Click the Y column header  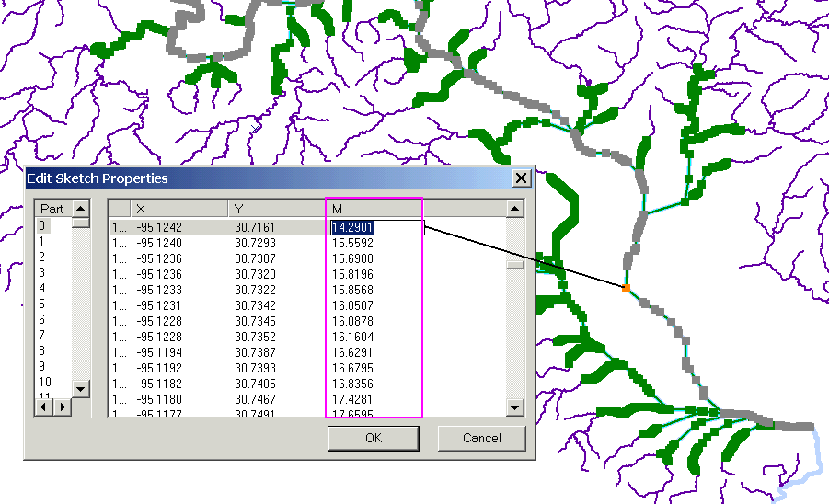click(276, 210)
